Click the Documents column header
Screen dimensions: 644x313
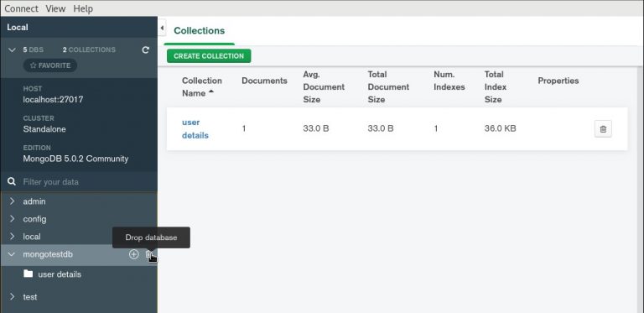pyautogui.click(x=264, y=81)
